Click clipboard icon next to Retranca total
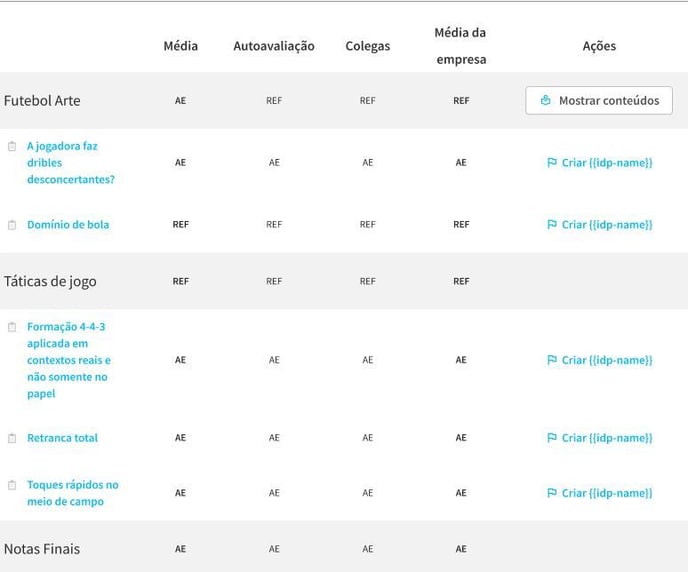Image resolution: width=688 pixels, height=572 pixels. click(x=12, y=438)
